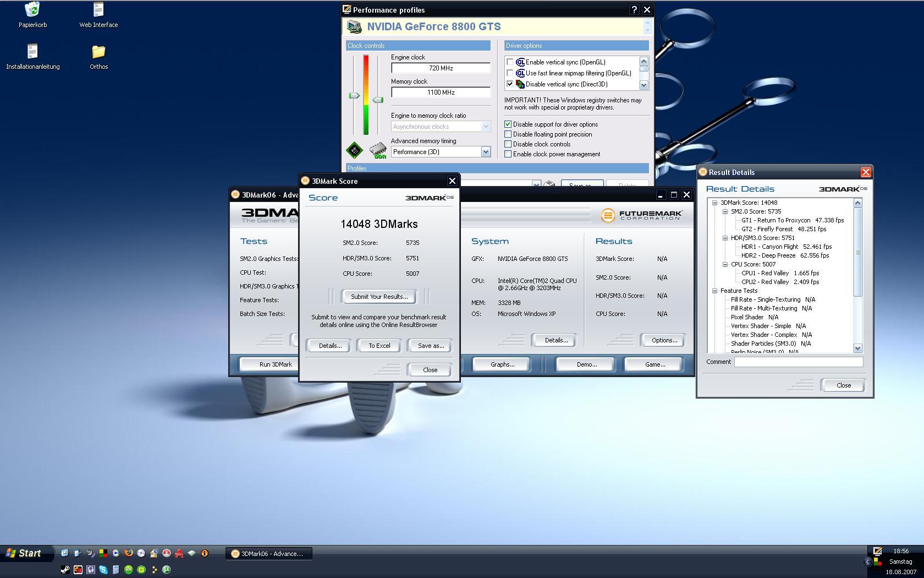
Task: Launch uTorrent from the taskbar
Action: pos(167,570)
